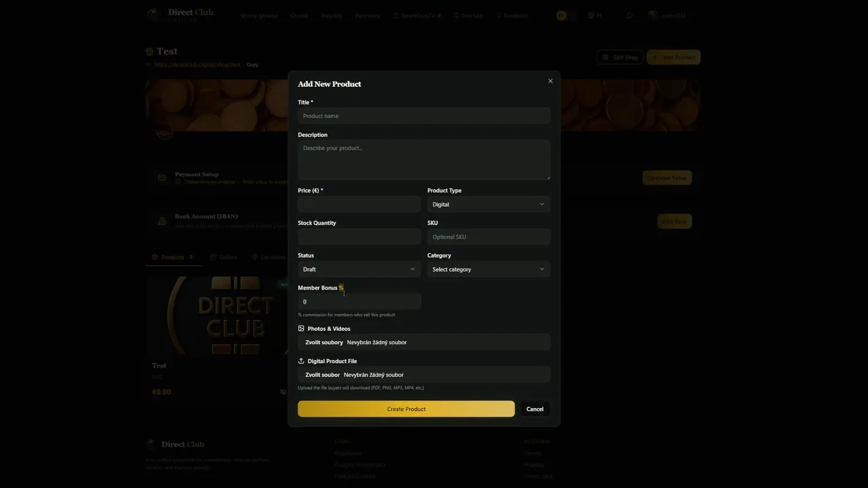Click the image icon next to Photos & Videos

tap(301, 329)
